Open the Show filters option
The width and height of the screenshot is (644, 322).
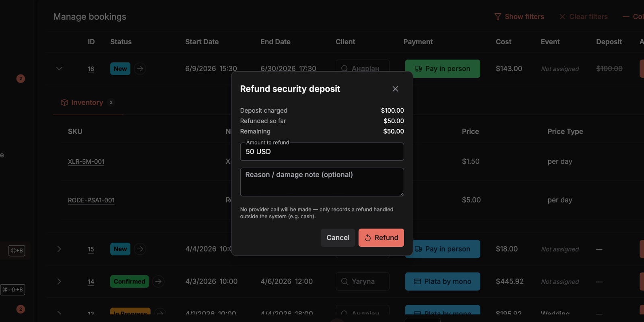(x=519, y=17)
